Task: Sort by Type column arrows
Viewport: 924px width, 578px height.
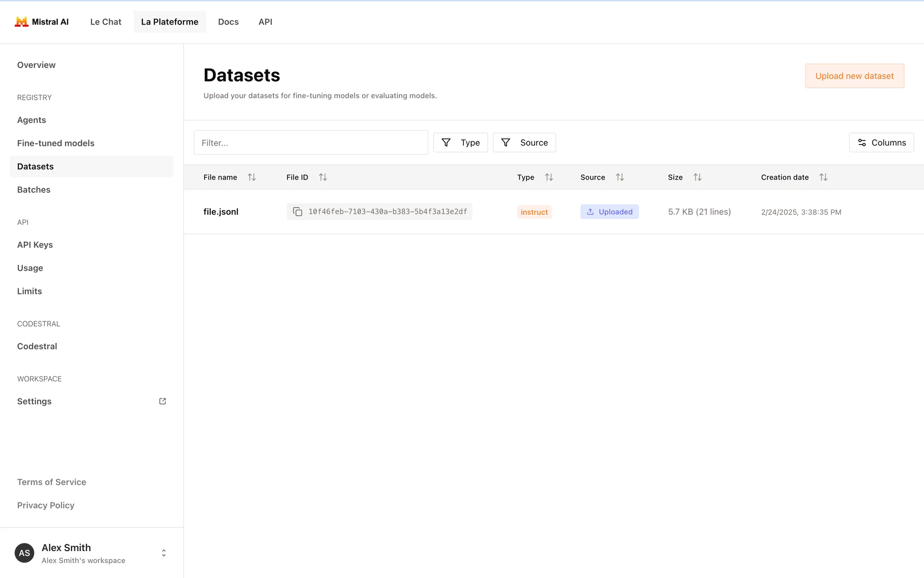Action: point(549,177)
